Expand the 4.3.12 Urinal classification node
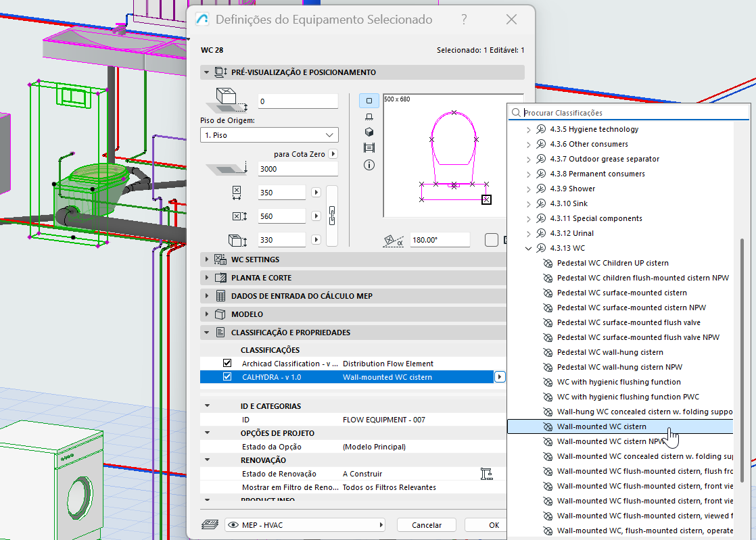 tap(529, 233)
